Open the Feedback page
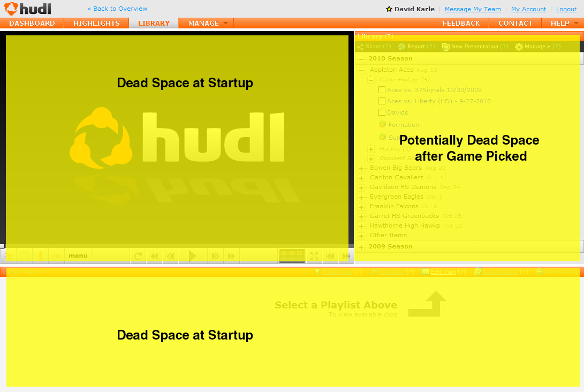The image size is (584, 392). click(x=461, y=23)
